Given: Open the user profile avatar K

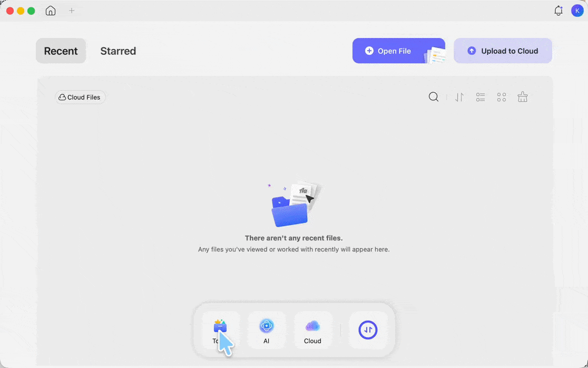Looking at the screenshot, I should point(577,11).
